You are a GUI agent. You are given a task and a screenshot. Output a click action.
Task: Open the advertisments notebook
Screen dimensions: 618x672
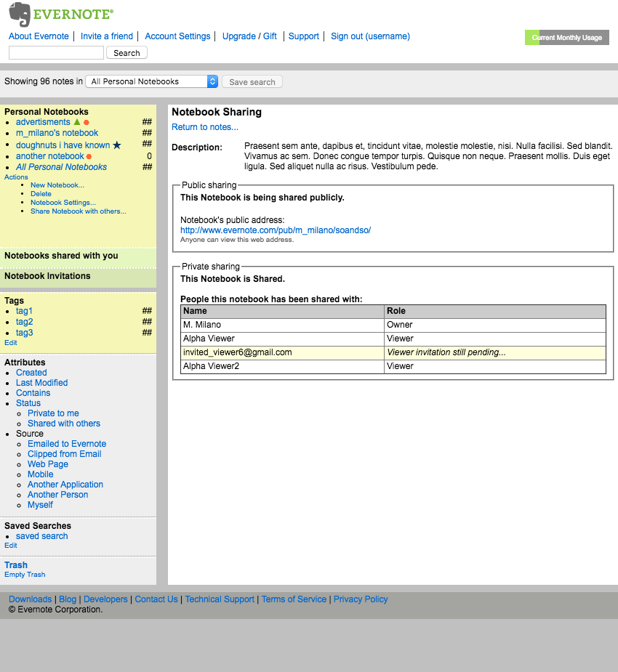click(43, 122)
